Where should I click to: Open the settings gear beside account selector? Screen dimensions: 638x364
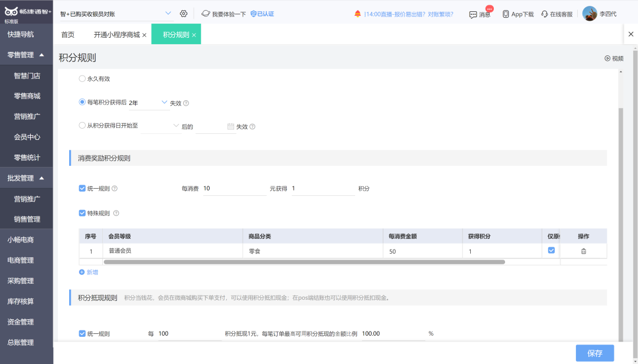tap(184, 14)
